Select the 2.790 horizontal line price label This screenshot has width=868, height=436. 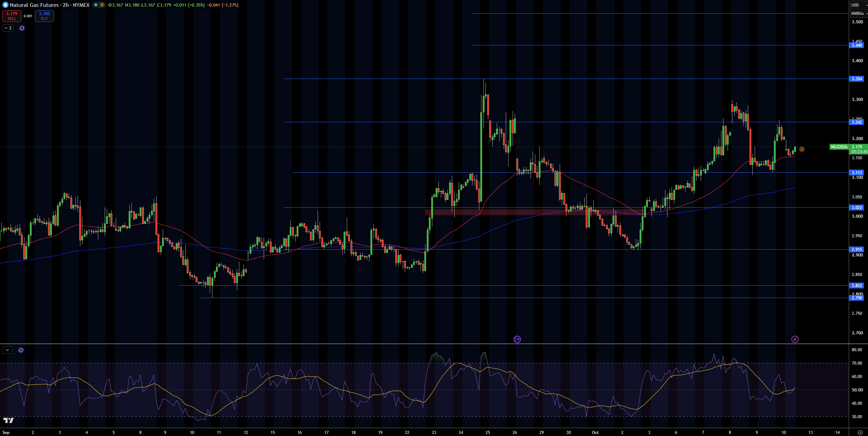[x=857, y=298]
